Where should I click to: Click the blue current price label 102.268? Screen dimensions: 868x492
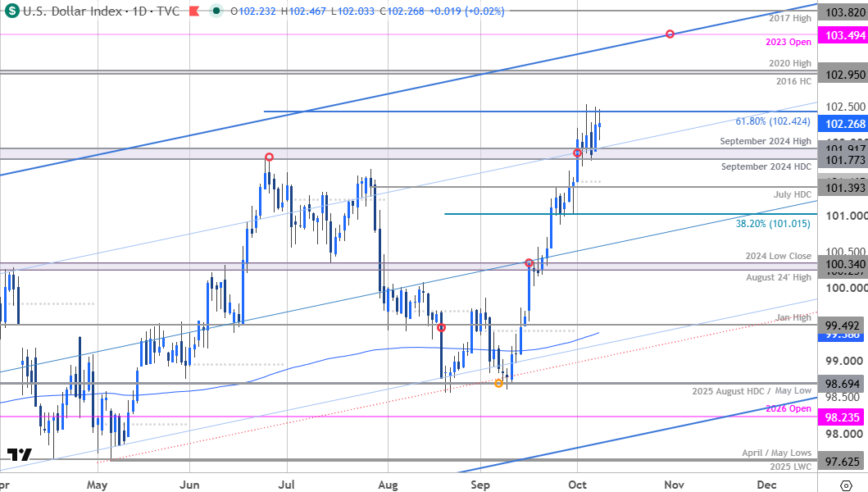click(845, 124)
